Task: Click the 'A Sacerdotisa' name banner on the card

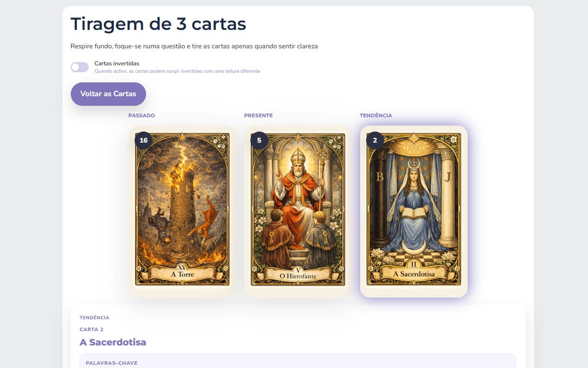Action: (x=414, y=273)
